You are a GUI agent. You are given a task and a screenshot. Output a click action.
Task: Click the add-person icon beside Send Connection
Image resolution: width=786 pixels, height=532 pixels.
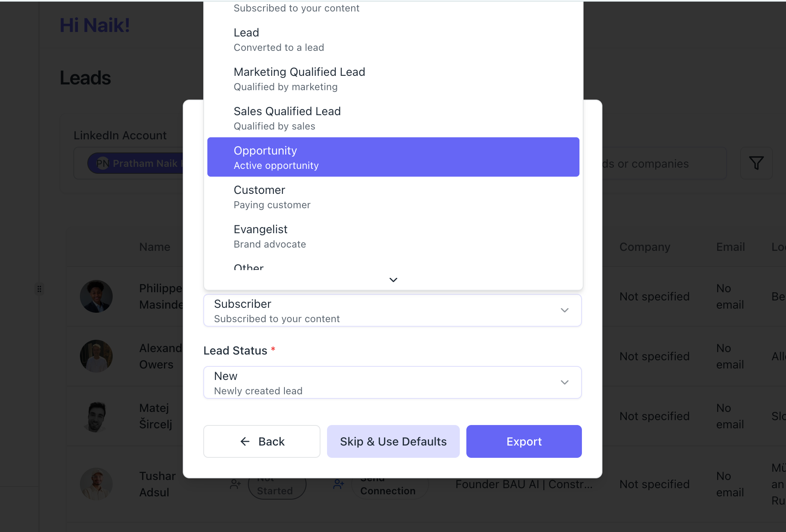tap(338, 484)
